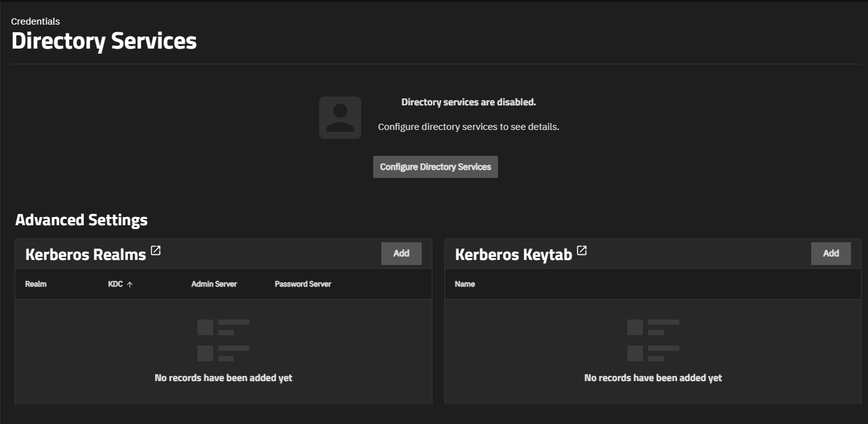Viewport: 868px width, 424px height.
Task: Add a new Kerberos Keytab
Action: tap(831, 253)
